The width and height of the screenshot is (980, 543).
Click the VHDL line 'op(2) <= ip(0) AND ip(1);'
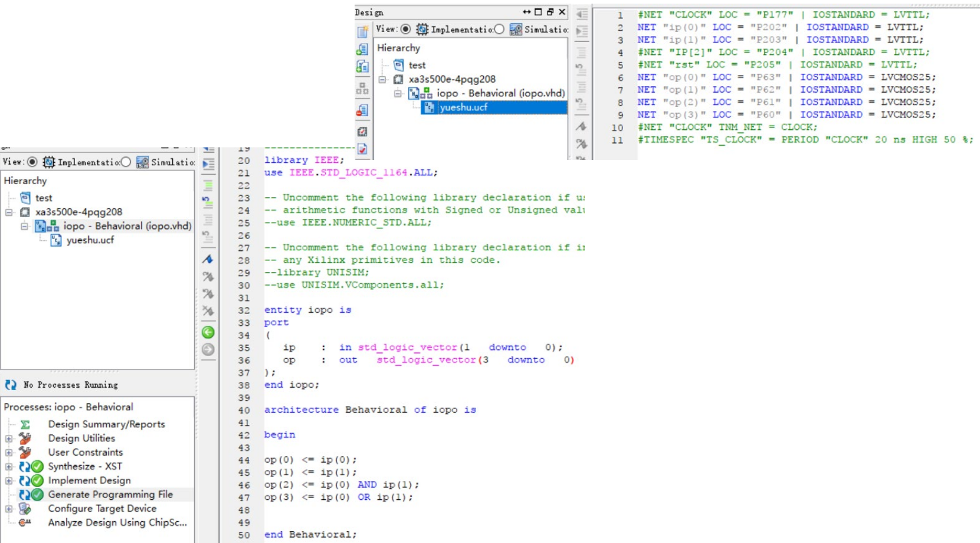(x=342, y=485)
